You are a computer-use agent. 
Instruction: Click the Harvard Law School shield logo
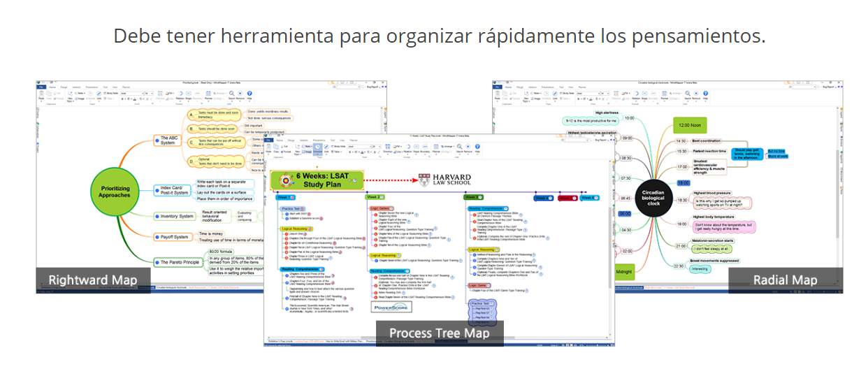point(425,179)
